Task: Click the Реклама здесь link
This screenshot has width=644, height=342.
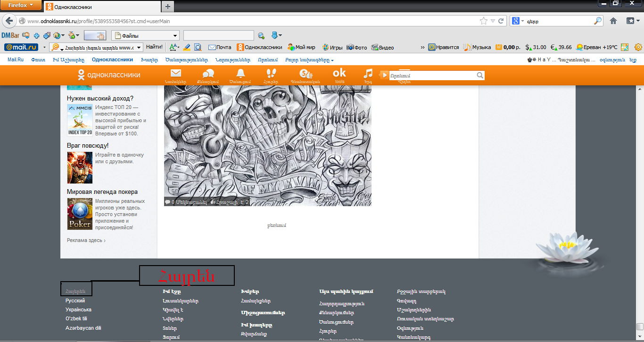Action: pyautogui.click(x=86, y=240)
